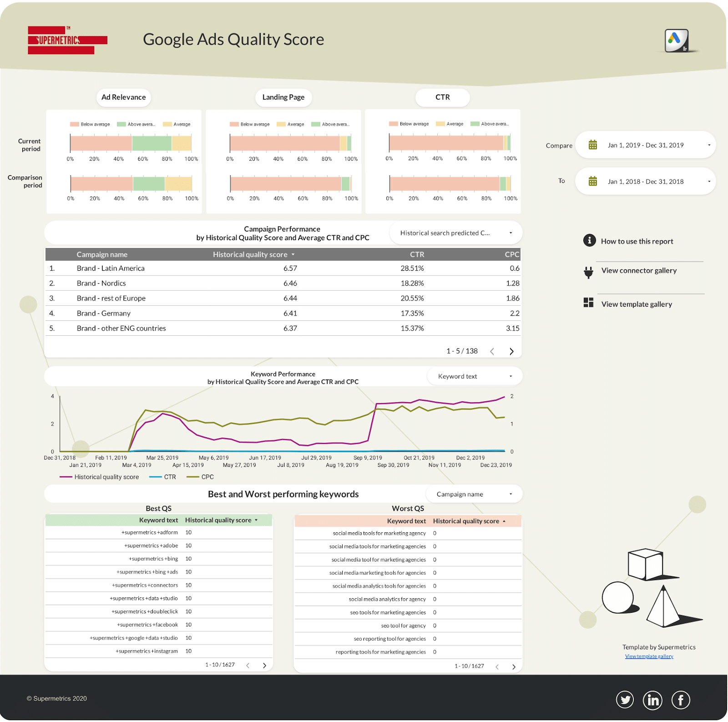Previous page in Best QS table
The height and width of the screenshot is (722, 728).
[248, 665]
